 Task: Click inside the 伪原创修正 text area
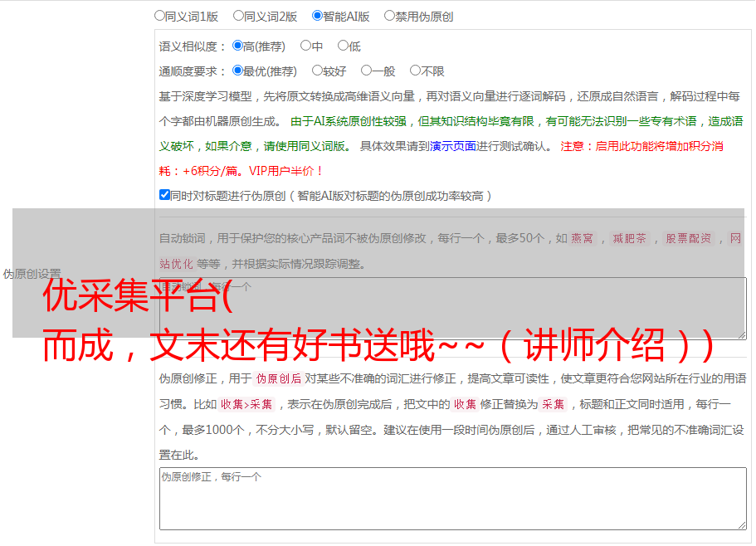(x=453, y=499)
